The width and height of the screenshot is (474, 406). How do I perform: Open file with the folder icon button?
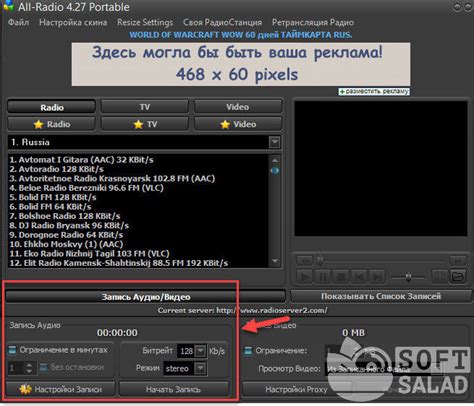point(458,277)
